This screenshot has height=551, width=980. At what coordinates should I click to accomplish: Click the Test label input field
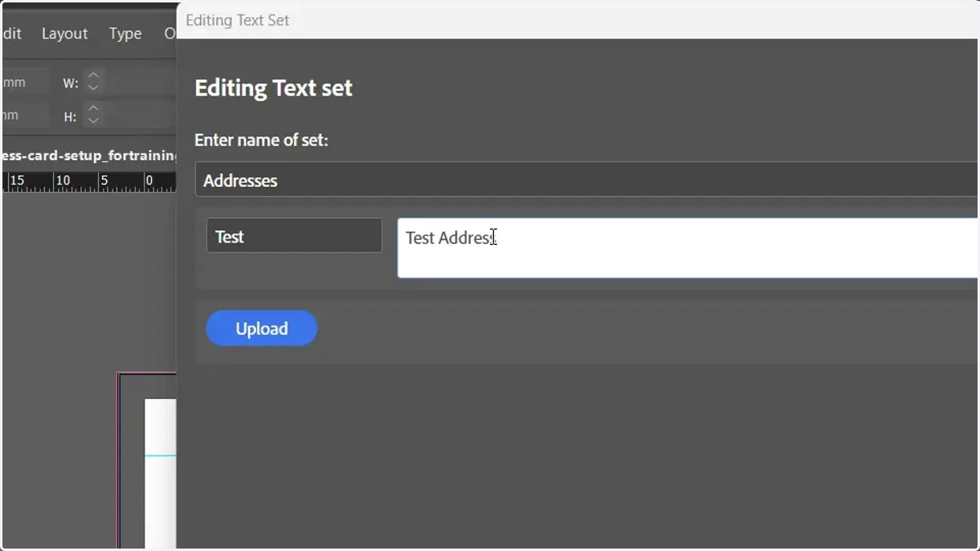click(294, 236)
